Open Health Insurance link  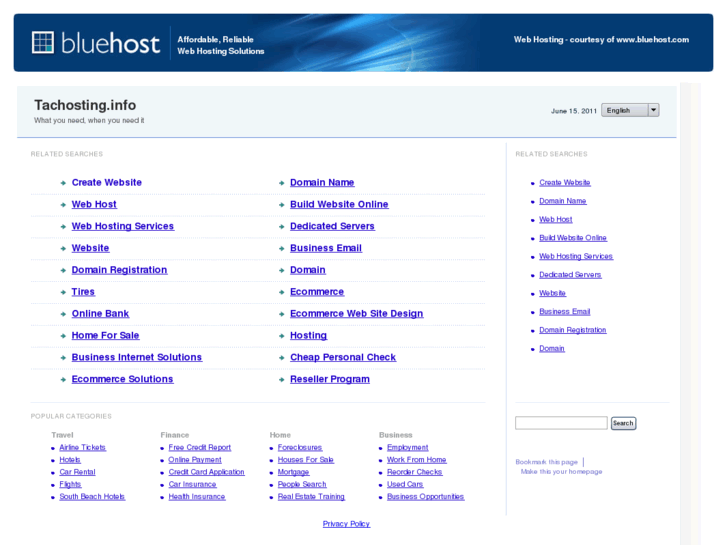(x=197, y=496)
